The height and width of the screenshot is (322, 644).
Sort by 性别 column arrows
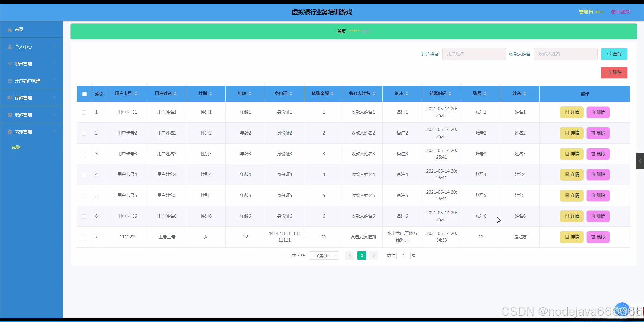point(210,94)
